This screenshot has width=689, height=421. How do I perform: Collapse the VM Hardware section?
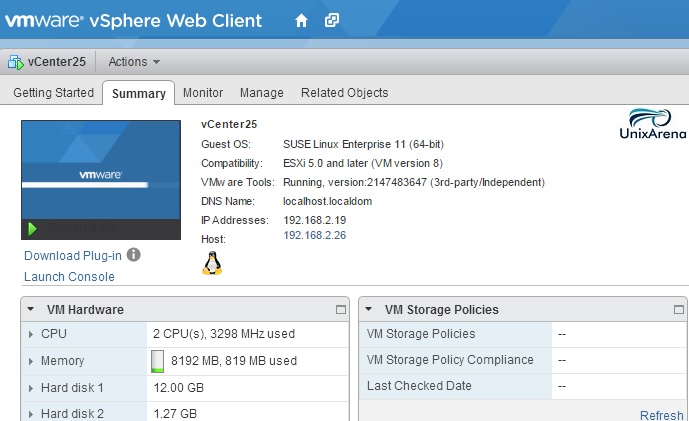tap(30, 309)
